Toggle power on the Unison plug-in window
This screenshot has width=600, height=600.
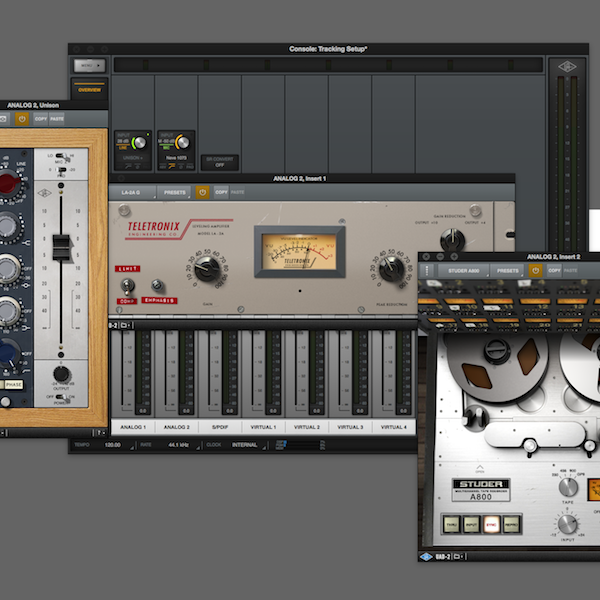click(x=22, y=119)
